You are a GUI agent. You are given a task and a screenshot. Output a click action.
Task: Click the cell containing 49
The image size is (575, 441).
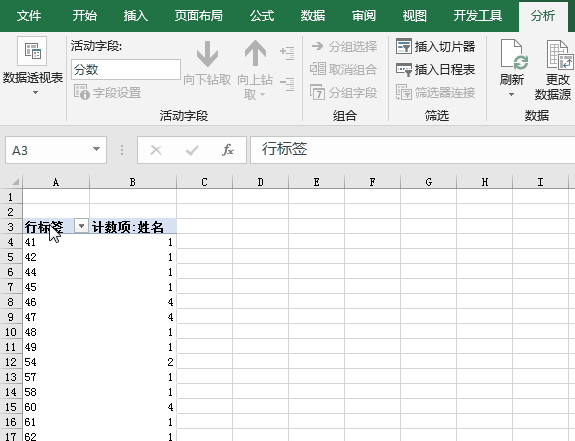pyautogui.click(x=56, y=347)
